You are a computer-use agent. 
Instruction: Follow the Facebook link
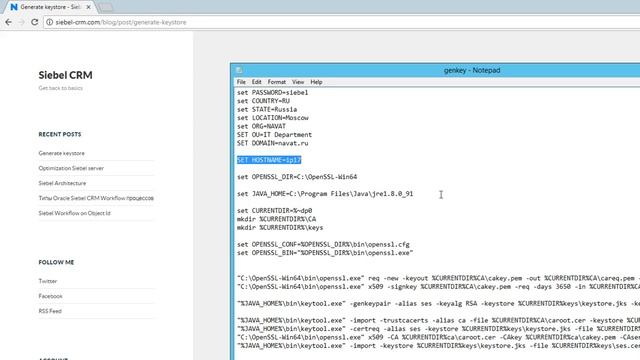(51, 296)
